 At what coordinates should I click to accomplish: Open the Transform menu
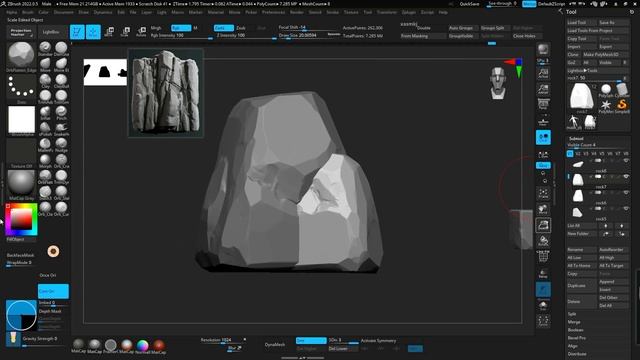[387, 12]
